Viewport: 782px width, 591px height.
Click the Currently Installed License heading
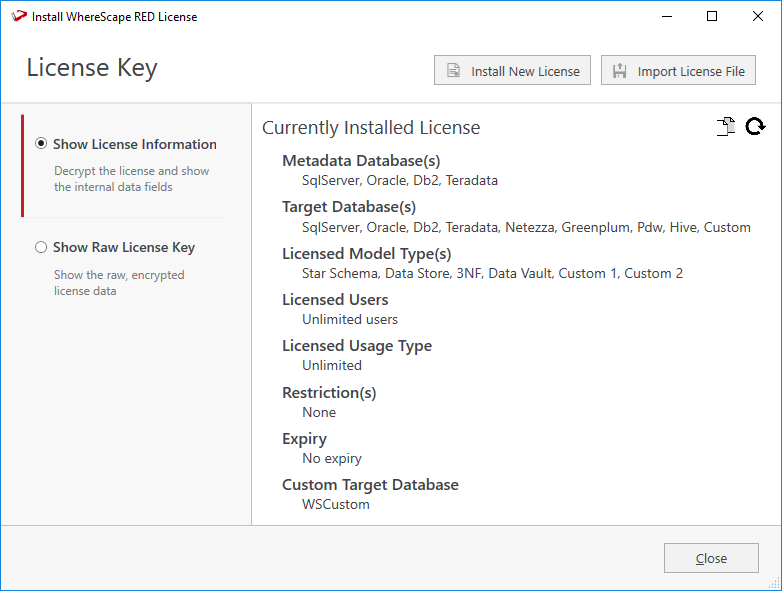pos(371,128)
